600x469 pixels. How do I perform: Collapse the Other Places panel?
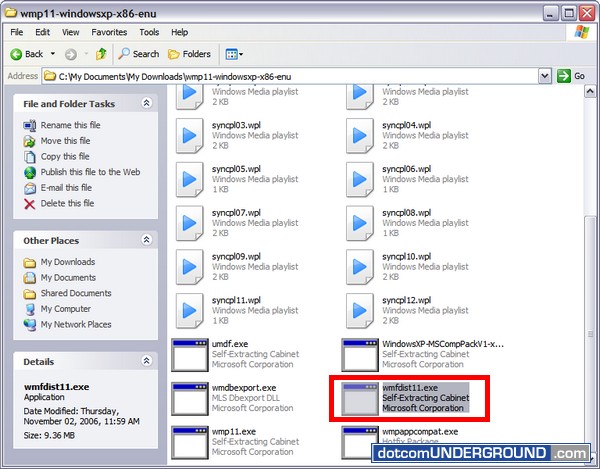(x=147, y=240)
